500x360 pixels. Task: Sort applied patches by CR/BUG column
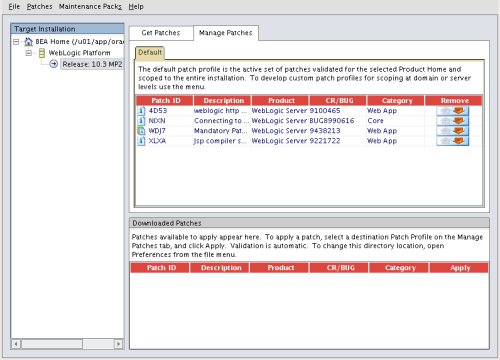pyautogui.click(x=338, y=100)
